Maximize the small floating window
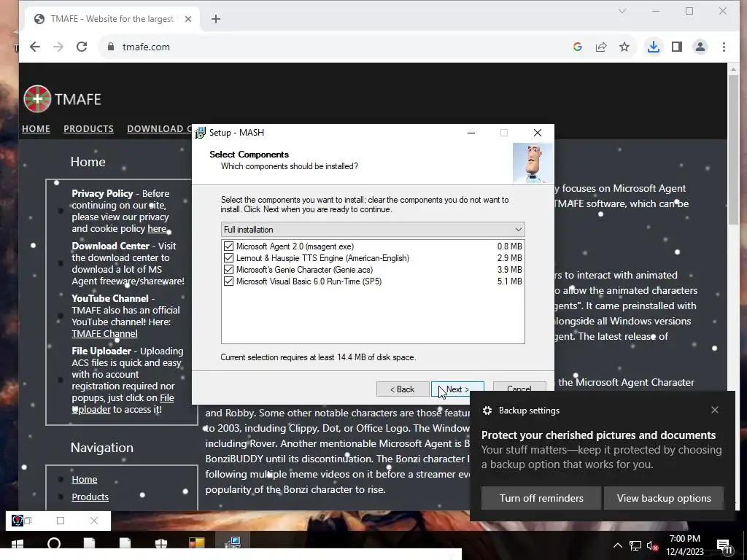The height and width of the screenshot is (560, 747). [60, 521]
